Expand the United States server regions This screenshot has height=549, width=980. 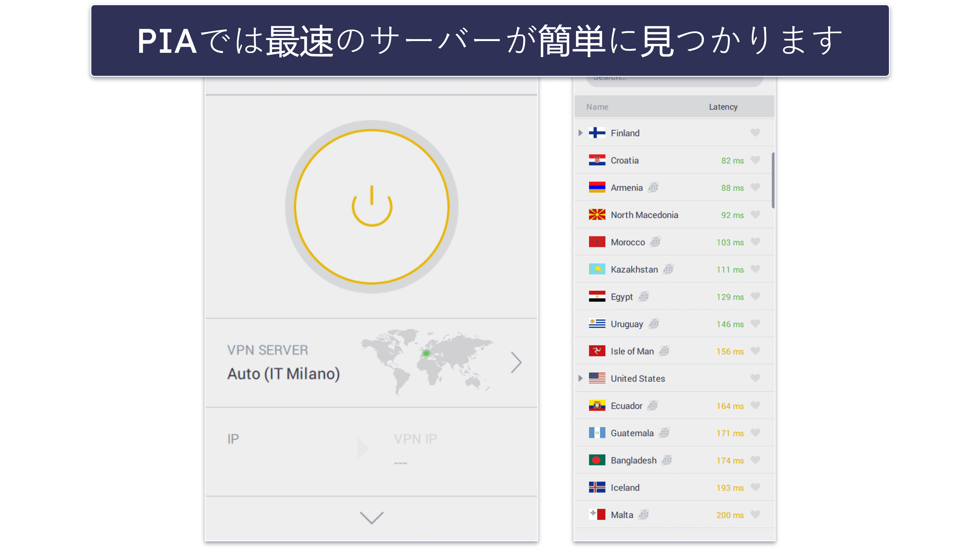[x=580, y=378]
